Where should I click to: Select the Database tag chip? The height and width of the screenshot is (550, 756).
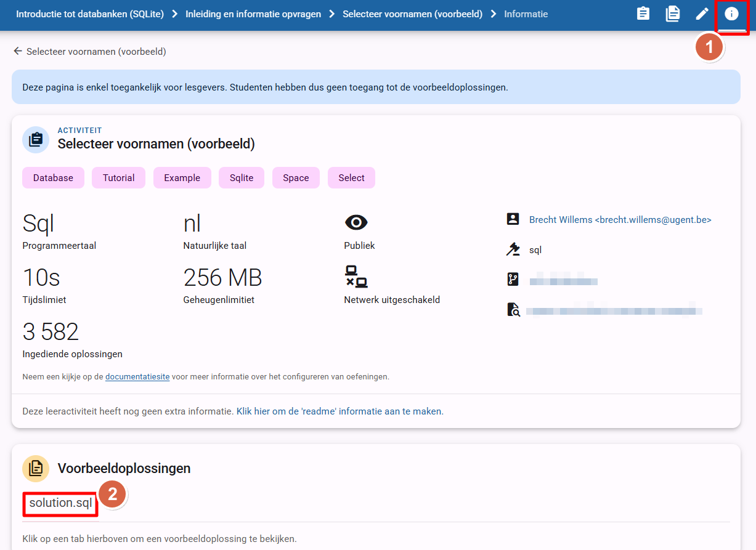point(53,178)
